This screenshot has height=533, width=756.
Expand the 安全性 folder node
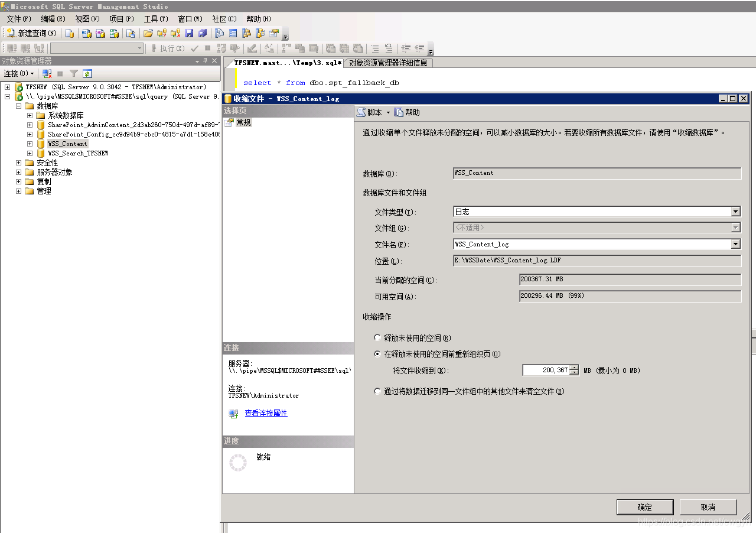coord(18,162)
